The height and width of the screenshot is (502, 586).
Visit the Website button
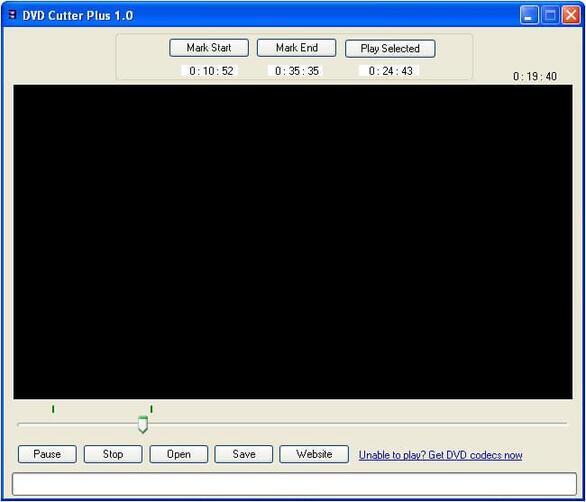[314, 454]
